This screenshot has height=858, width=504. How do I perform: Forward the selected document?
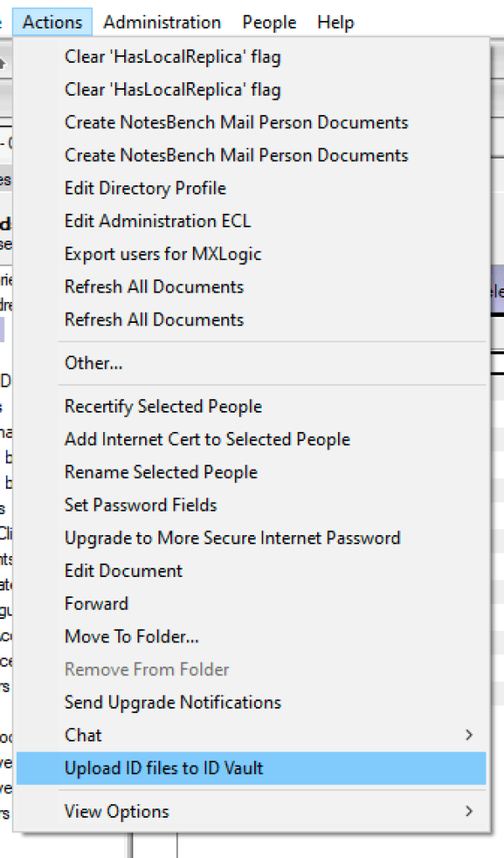coord(96,604)
